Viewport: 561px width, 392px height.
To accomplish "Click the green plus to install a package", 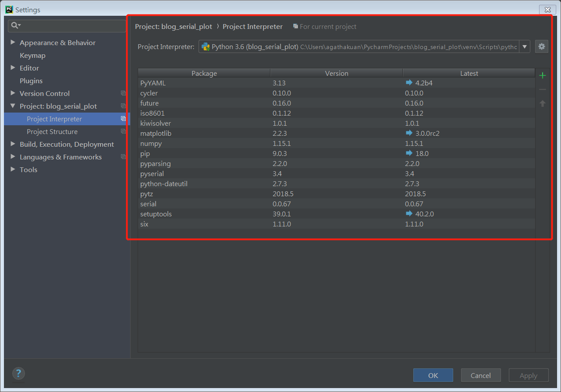I will coord(542,75).
